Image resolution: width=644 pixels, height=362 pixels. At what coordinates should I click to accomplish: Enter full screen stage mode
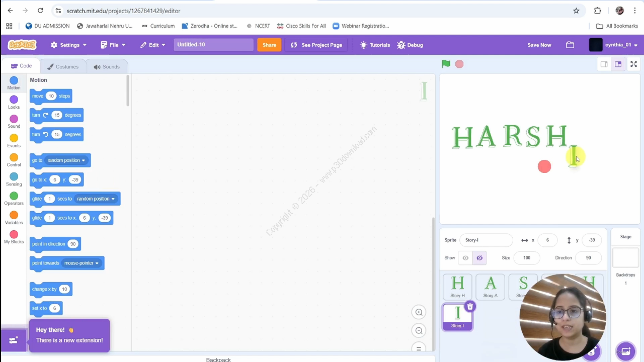point(633,64)
